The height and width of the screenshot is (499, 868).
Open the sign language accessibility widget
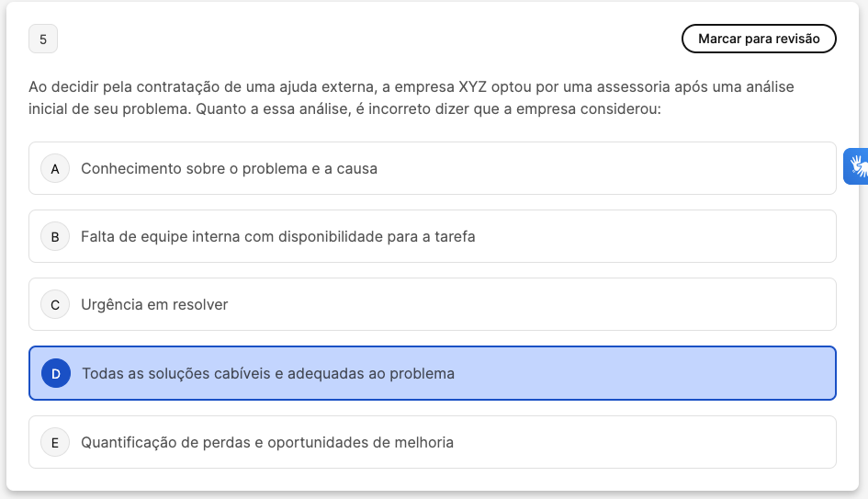coord(858,166)
